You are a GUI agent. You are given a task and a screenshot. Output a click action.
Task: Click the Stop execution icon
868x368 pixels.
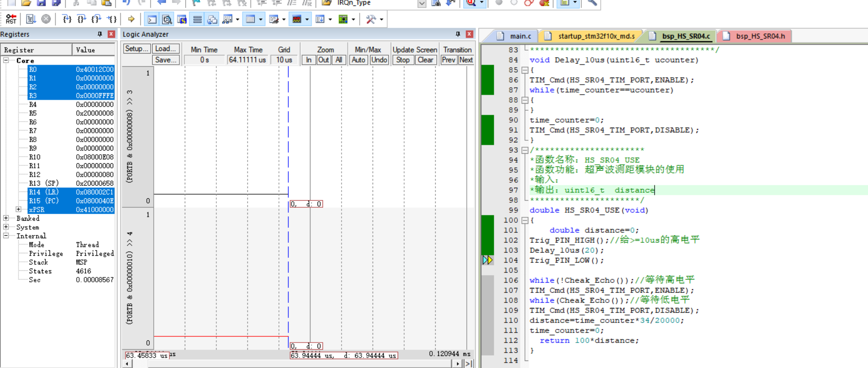(x=46, y=19)
